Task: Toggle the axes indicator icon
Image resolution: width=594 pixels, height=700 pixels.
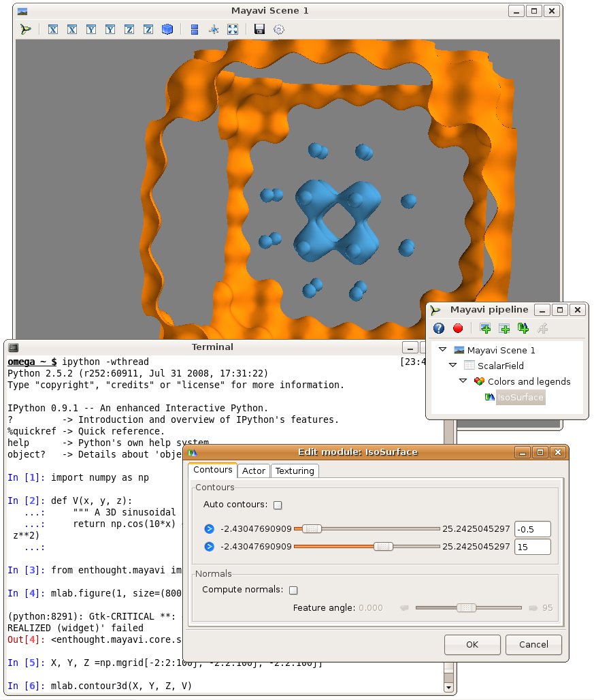Action: pyautogui.click(x=214, y=29)
